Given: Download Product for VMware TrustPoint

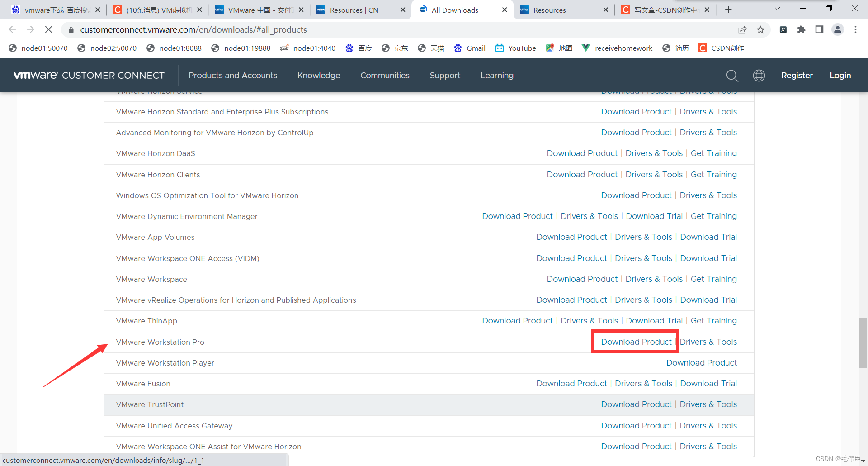Looking at the screenshot, I should 636,404.
